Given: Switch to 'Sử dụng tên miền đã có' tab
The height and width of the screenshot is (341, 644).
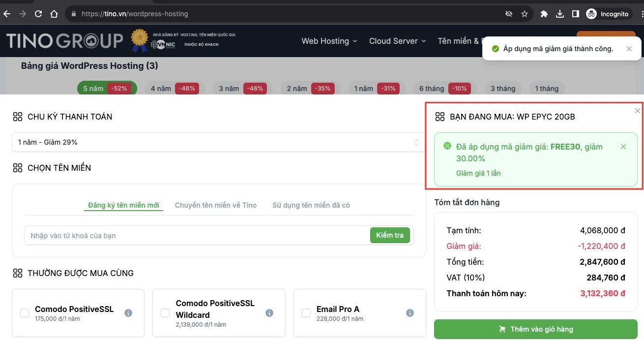Looking at the screenshot, I should pyautogui.click(x=311, y=205).
